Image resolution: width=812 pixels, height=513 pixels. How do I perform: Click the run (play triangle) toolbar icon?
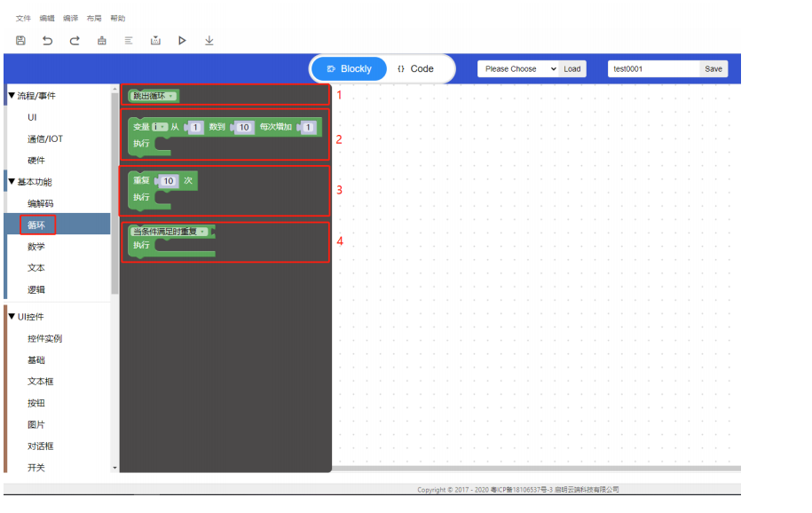click(x=182, y=41)
